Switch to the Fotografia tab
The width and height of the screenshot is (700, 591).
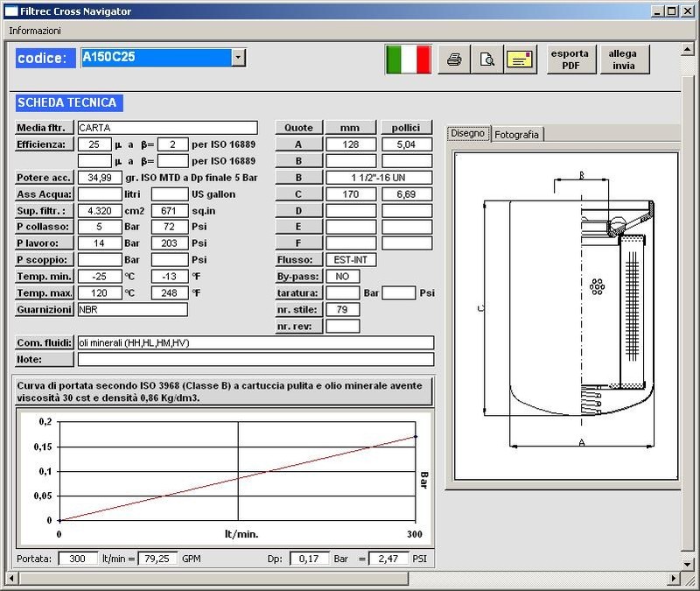[517, 134]
